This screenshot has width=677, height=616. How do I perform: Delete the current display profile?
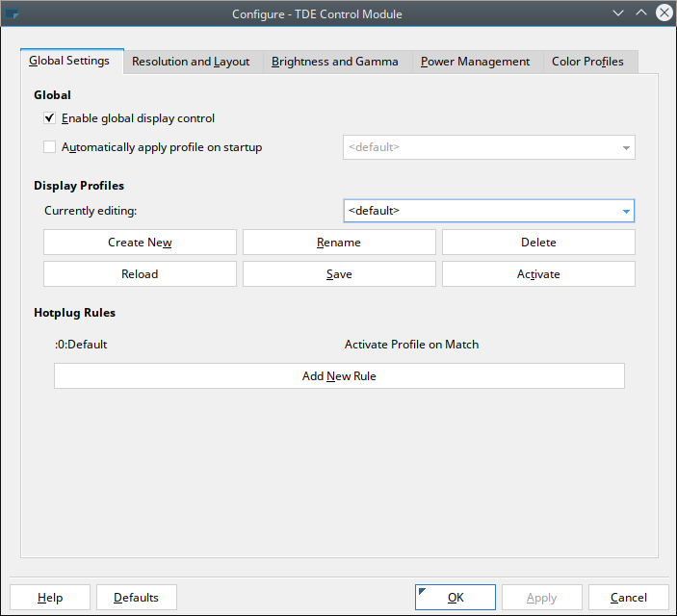pos(538,243)
